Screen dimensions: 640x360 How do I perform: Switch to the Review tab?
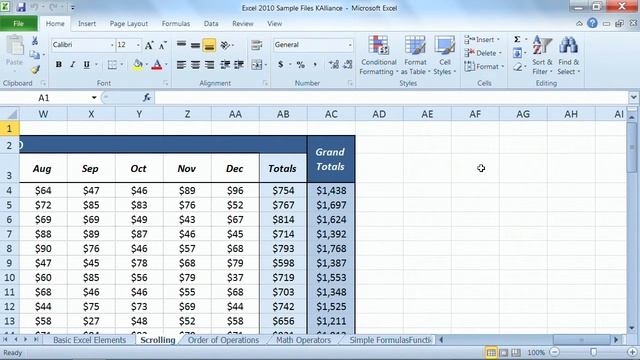(242, 24)
